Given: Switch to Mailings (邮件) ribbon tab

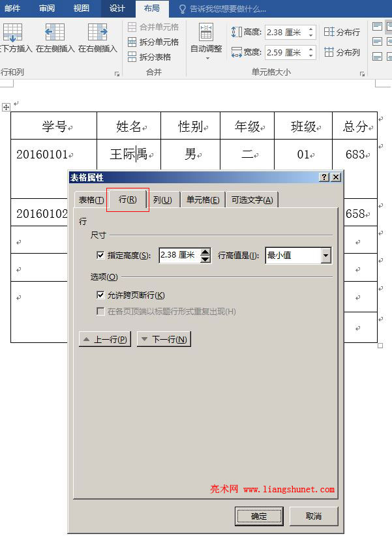Looking at the screenshot, I should point(12,8).
